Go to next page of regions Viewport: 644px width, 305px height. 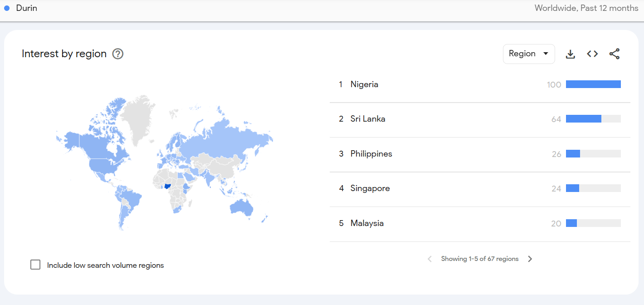tap(530, 259)
